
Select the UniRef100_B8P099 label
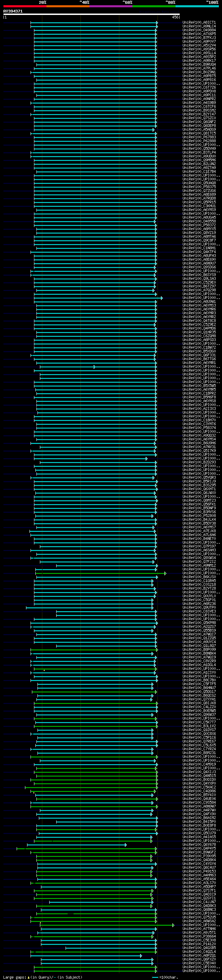pos(199,649)
